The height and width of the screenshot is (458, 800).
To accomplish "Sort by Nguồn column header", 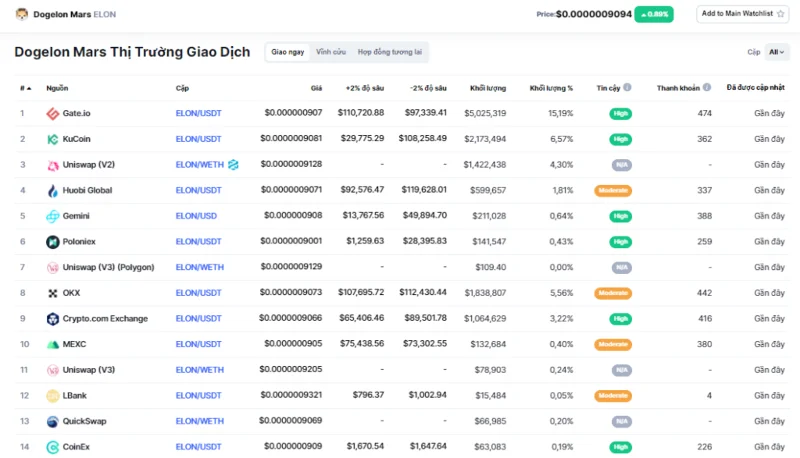I will click(57, 88).
